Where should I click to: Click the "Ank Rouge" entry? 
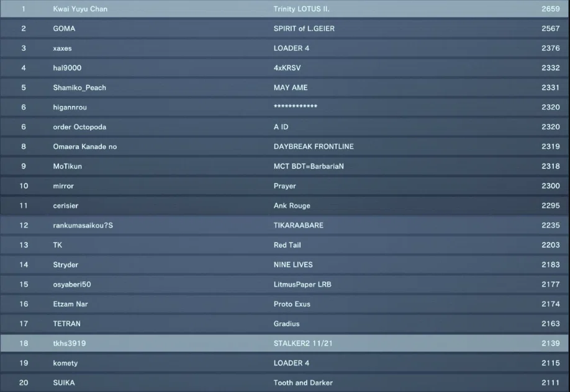[292, 206]
